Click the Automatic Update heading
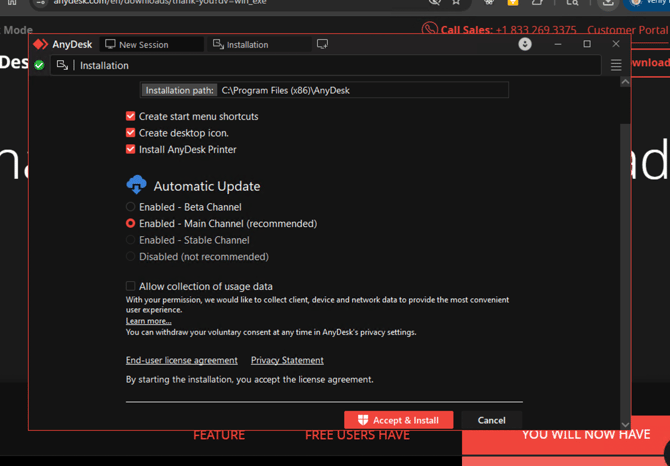Screen dimensions: 670x466 pos(207,186)
